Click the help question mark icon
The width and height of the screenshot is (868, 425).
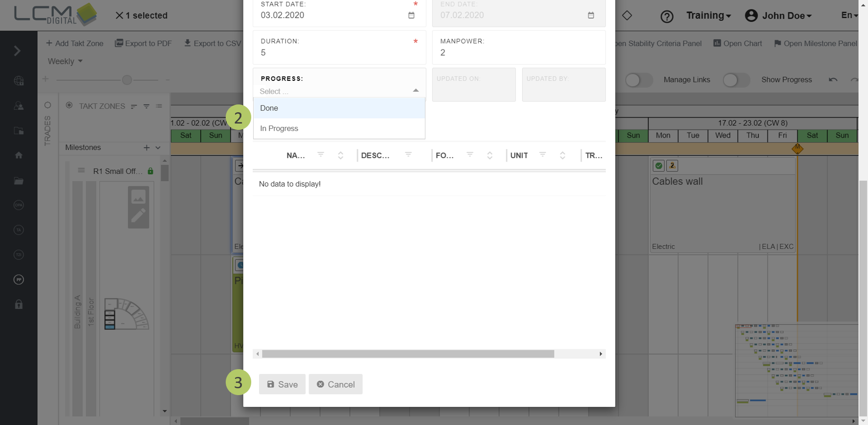[x=666, y=16]
